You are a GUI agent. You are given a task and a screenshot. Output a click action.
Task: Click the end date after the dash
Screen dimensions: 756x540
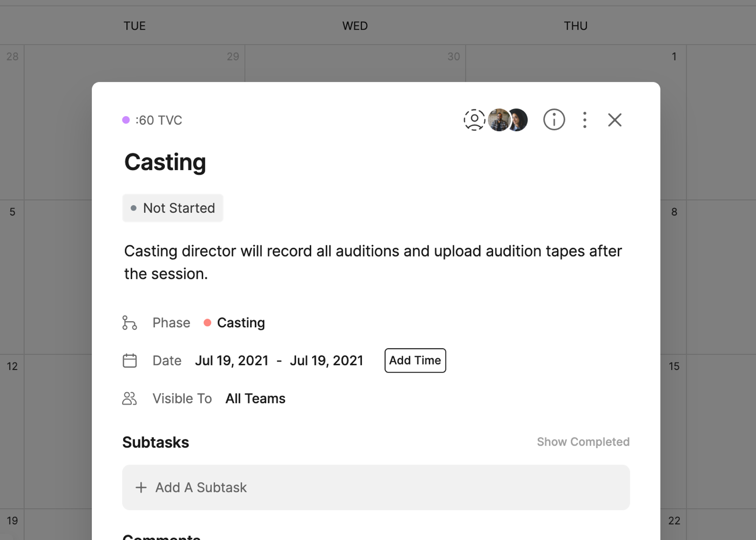pos(326,361)
